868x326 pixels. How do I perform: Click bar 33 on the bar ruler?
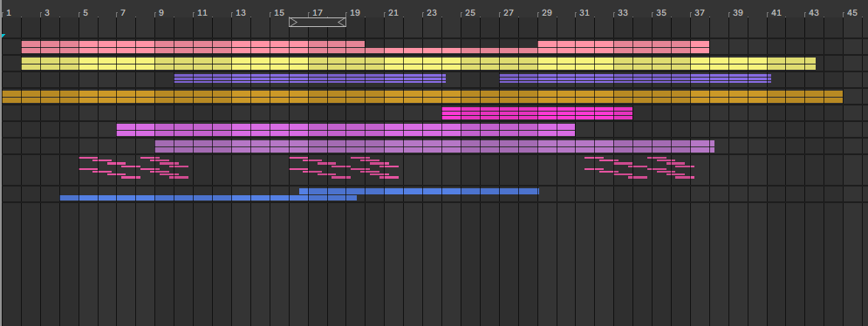623,12
